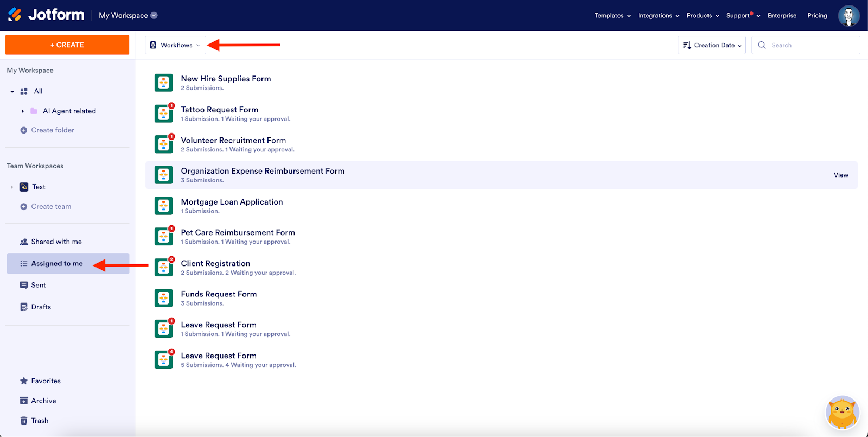
Task: Click the Jotform logo
Action: [x=46, y=15]
